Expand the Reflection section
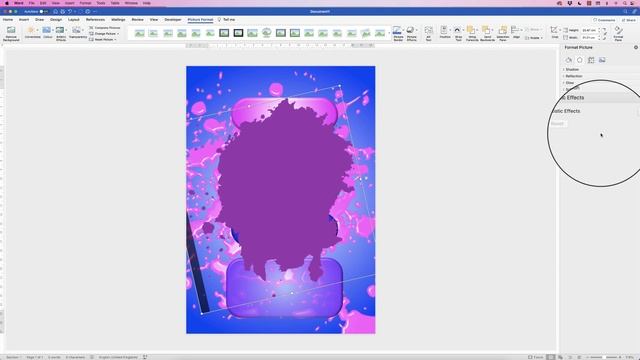Screen dimensions: 640x360 tap(573, 76)
